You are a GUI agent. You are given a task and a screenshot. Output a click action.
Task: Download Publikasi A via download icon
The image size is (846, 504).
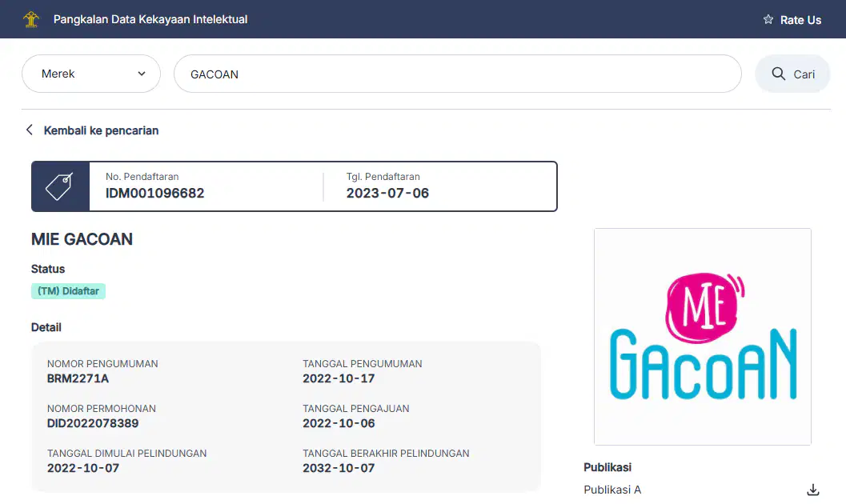pyautogui.click(x=813, y=490)
